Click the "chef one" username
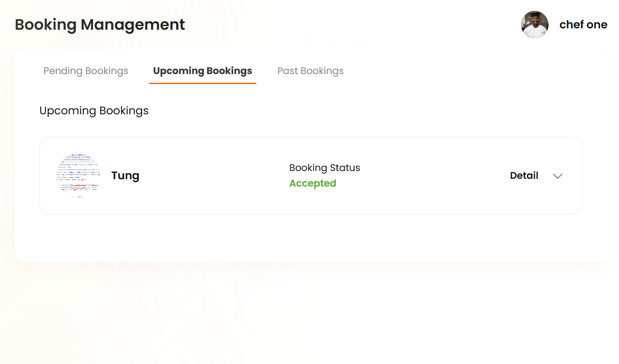 tap(583, 25)
